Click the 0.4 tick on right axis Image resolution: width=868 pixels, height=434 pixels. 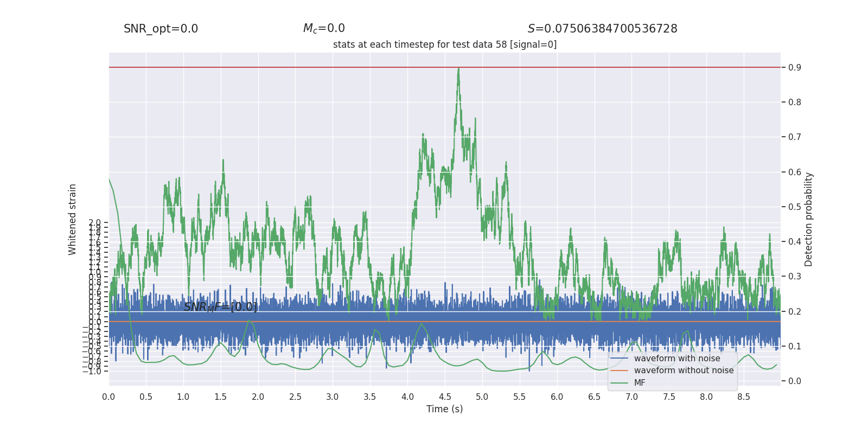795,242
